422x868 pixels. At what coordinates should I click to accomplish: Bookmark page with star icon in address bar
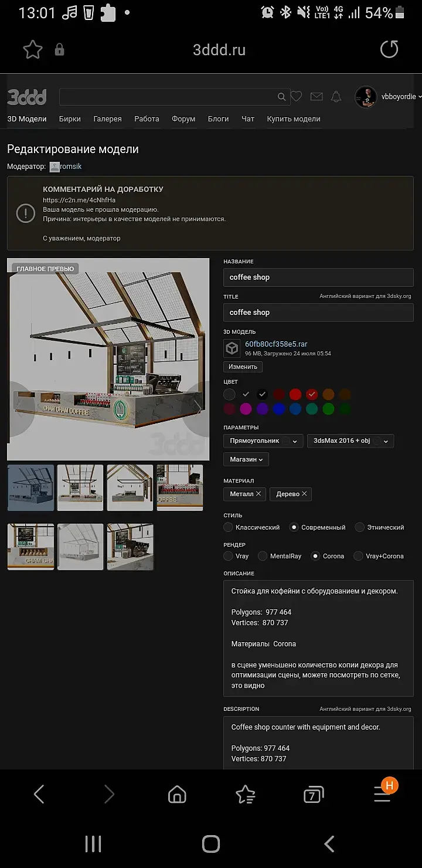[x=33, y=50]
